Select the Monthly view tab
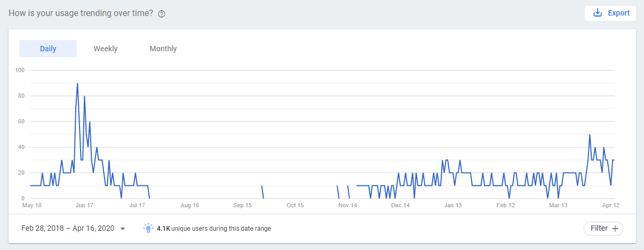Image resolution: width=644 pixels, height=250 pixels. click(163, 49)
